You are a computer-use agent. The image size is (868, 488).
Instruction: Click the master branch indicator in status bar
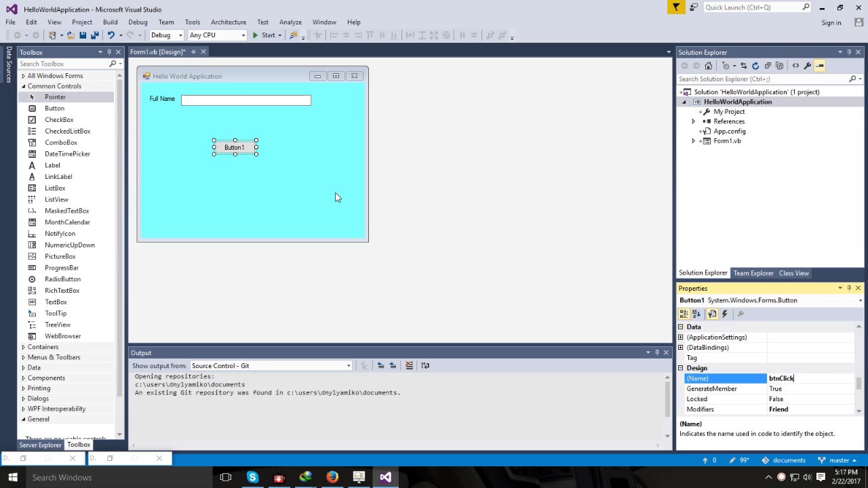838,460
